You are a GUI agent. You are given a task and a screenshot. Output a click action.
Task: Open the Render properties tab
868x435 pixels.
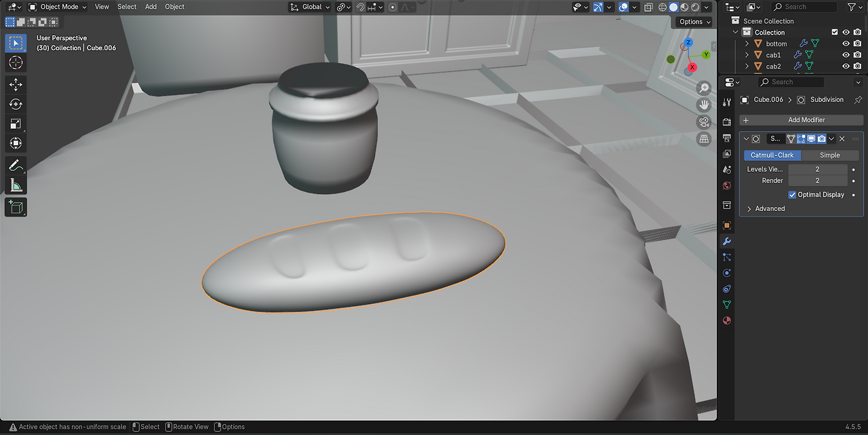point(727,121)
